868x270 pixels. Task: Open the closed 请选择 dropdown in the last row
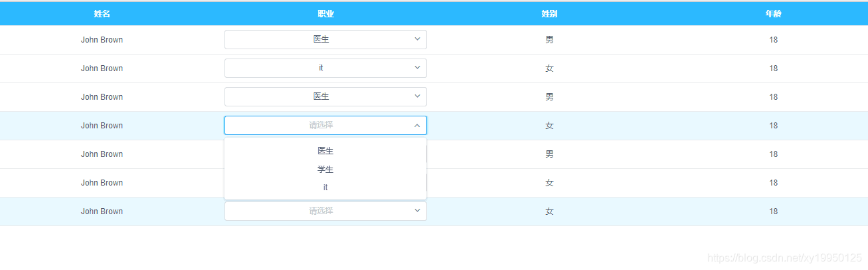click(325, 211)
